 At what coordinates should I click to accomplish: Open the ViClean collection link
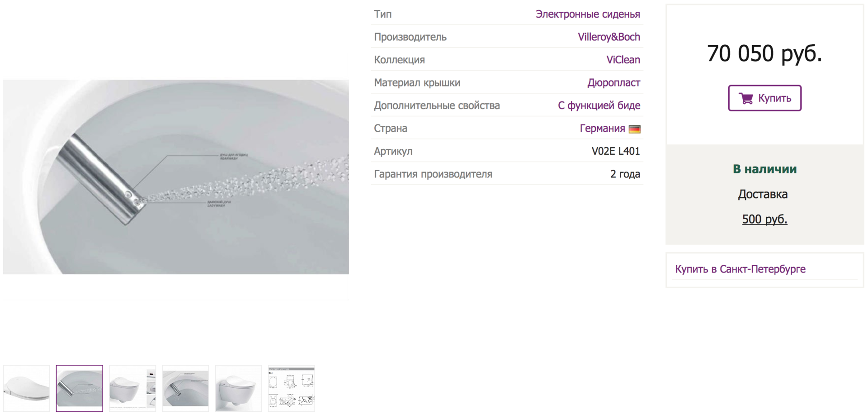(623, 60)
